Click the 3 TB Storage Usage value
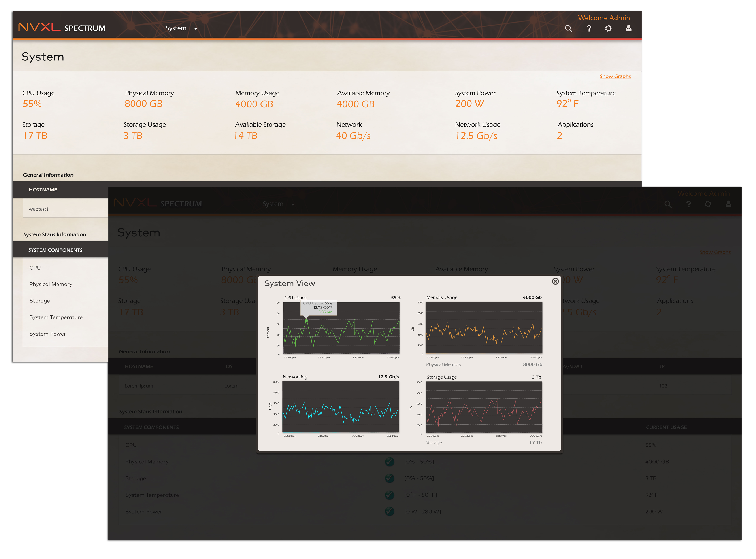 133,136
